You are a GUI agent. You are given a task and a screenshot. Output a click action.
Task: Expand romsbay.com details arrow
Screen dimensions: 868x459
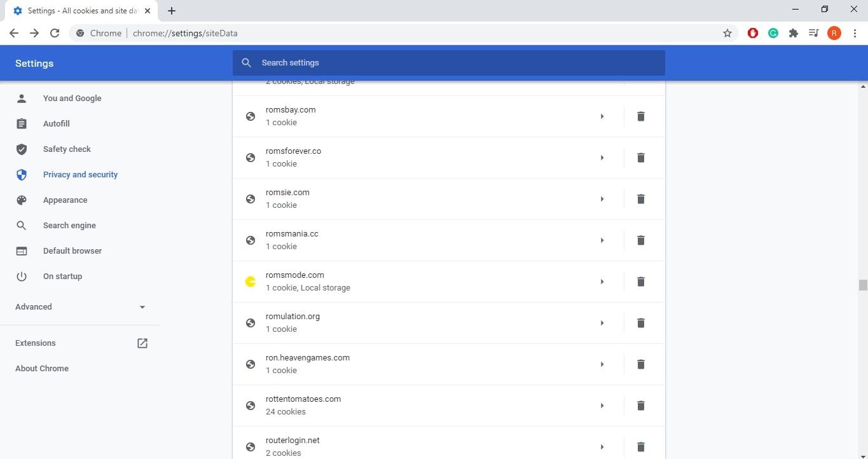click(x=602, y=116)
